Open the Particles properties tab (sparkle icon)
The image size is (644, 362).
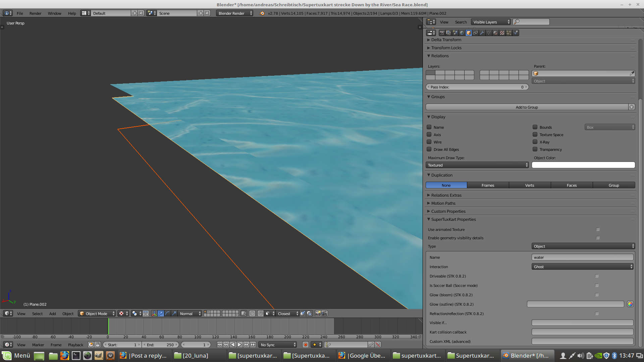tap(509, 33)
